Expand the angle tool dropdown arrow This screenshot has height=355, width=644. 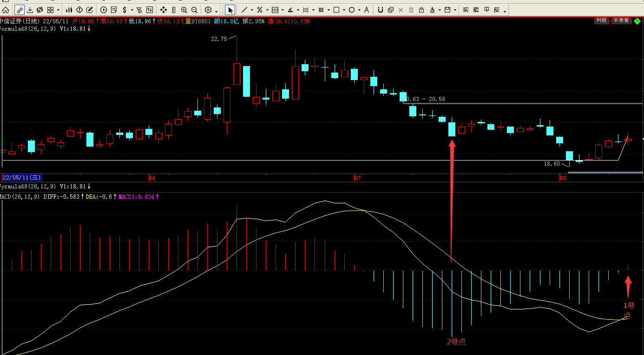point(297,10)
